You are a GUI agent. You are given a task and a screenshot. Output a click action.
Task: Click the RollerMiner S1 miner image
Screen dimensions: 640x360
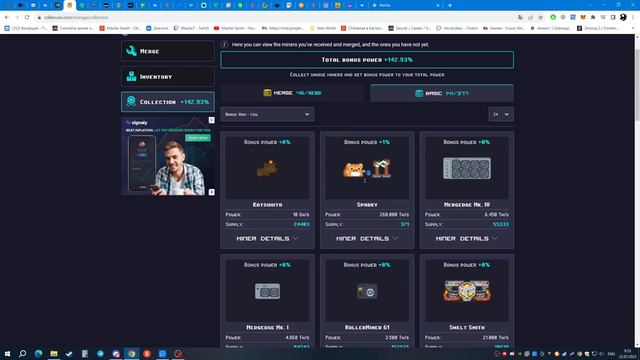367,291
